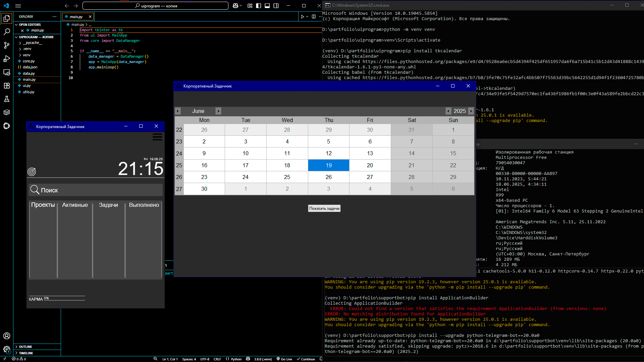
Task: Go to next year after 2025
Action: click(471, 111)
